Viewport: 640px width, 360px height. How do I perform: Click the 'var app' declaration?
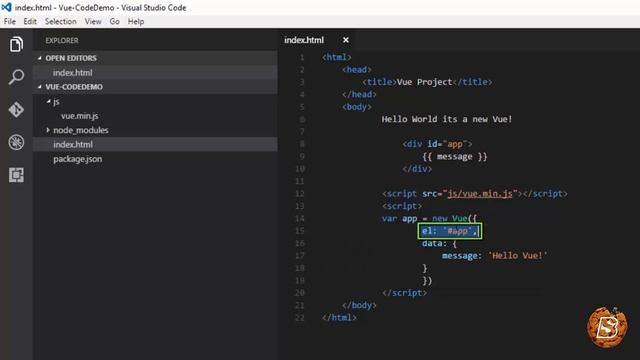pos(400,219)
